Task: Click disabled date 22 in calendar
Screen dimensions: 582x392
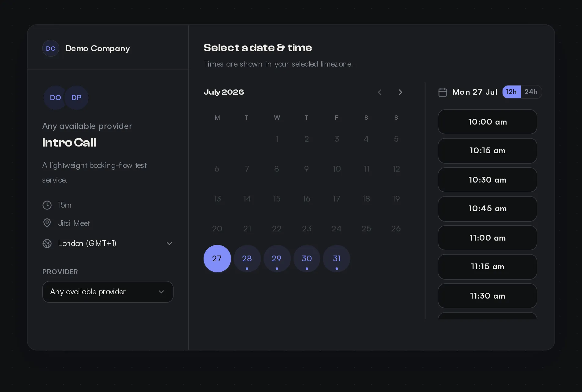Action: [277, 229]
